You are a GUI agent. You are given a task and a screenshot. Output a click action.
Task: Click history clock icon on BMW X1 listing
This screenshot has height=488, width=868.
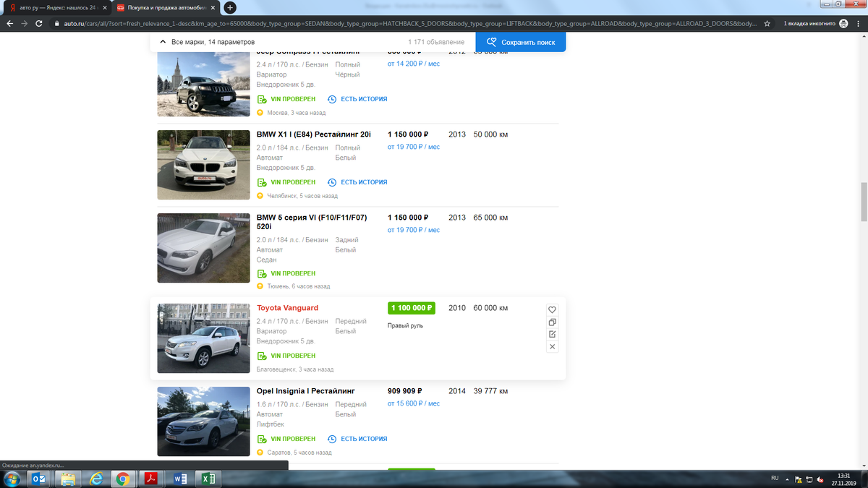332,182
